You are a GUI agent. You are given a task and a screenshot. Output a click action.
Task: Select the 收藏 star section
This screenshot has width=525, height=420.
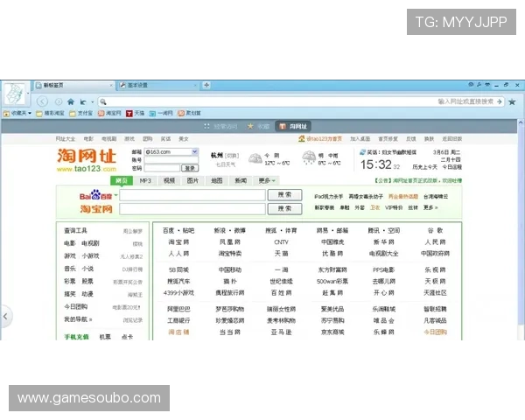(258, 126)
